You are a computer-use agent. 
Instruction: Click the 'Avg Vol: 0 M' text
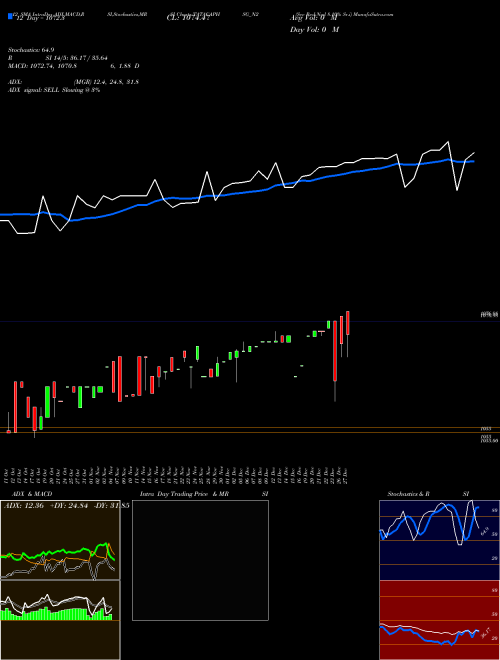click(313, 18)
